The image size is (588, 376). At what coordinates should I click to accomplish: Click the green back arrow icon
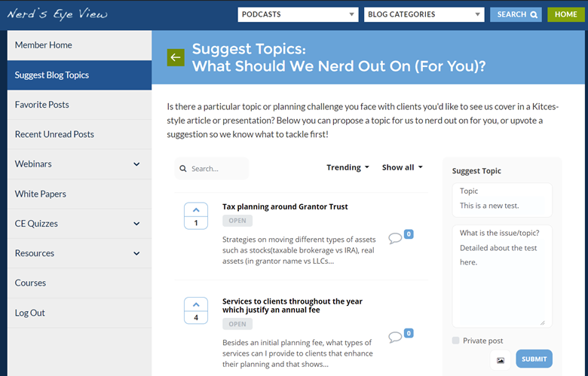(x=176, y=57)
